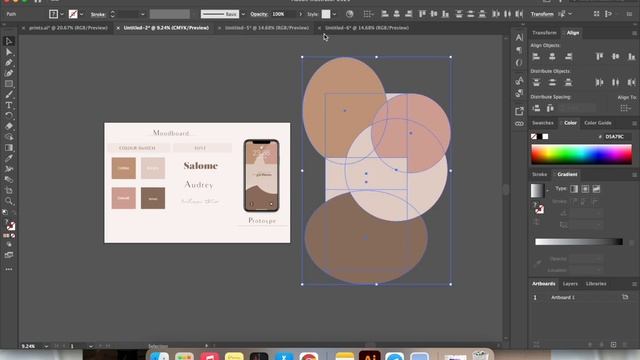
Task: Switch to the Transform panel tab
Action: point(544,33)
